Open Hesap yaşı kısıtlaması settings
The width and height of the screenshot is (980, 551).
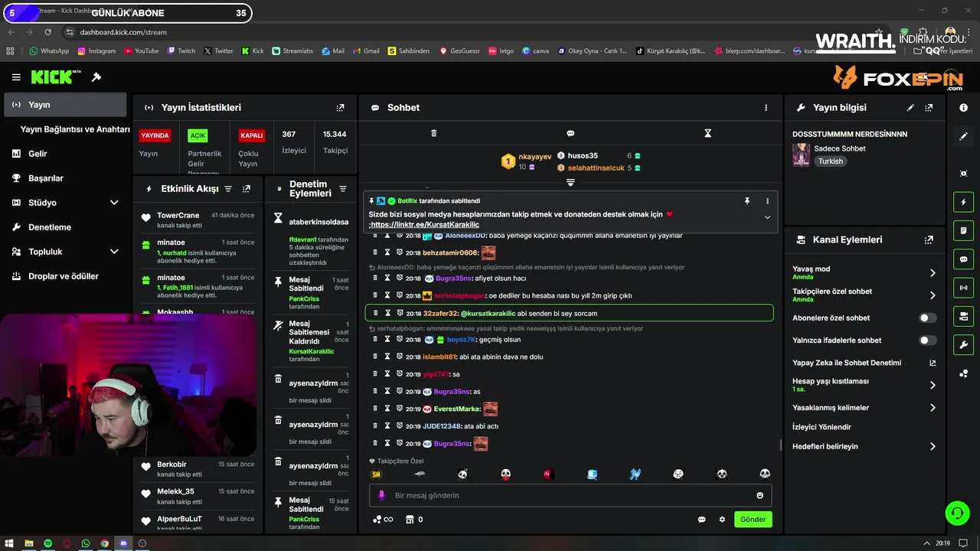[864, 384]
